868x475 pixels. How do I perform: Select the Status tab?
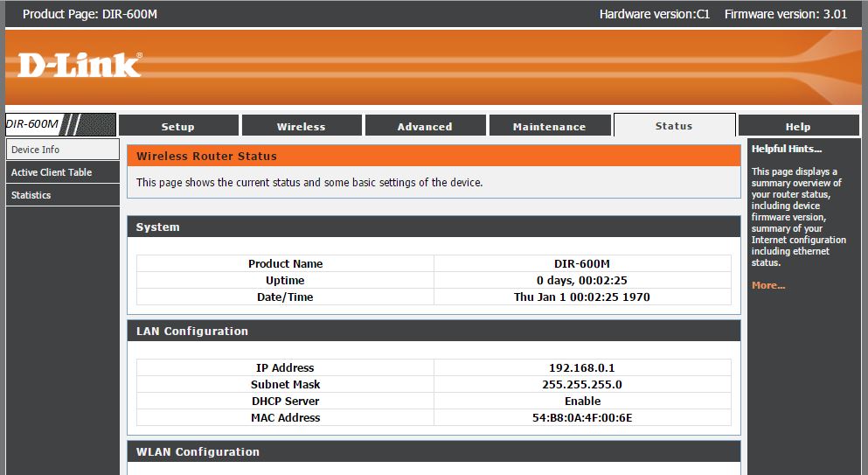click(674, 125)
